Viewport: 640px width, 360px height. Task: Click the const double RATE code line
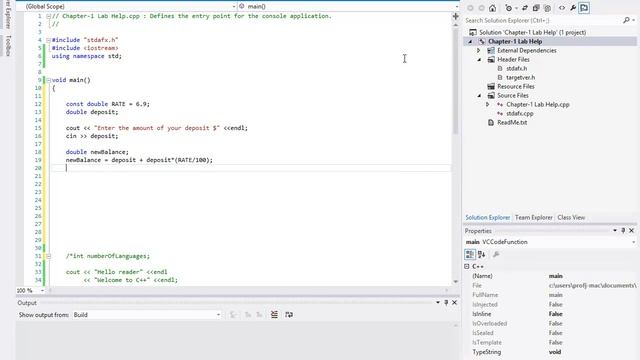pos(108,104)
